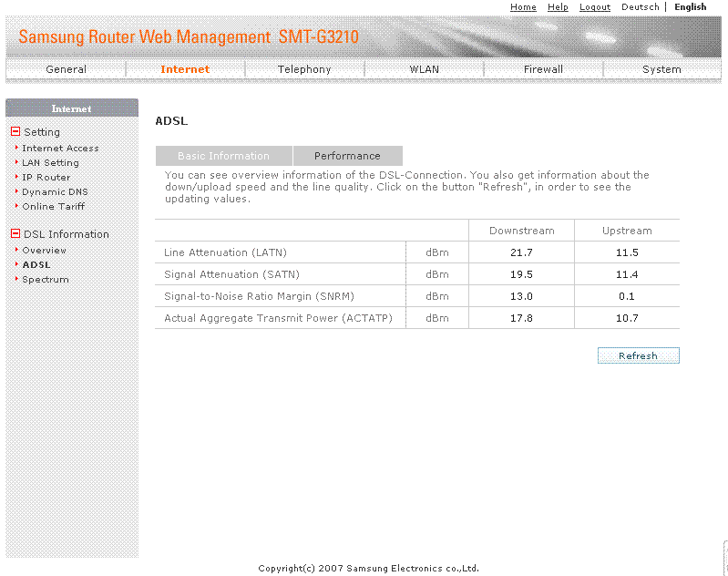
Task: Click the upstream SATN value 11.4
Action: [627, 274]
